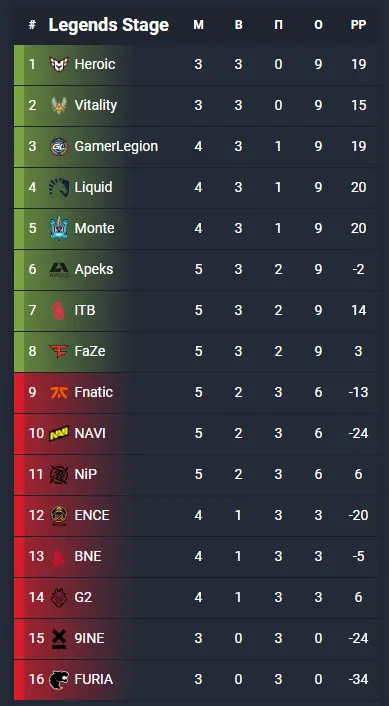Screen dimensions: 389x706
Task: Open the ENCE team name link
Action: pos(92,515)
